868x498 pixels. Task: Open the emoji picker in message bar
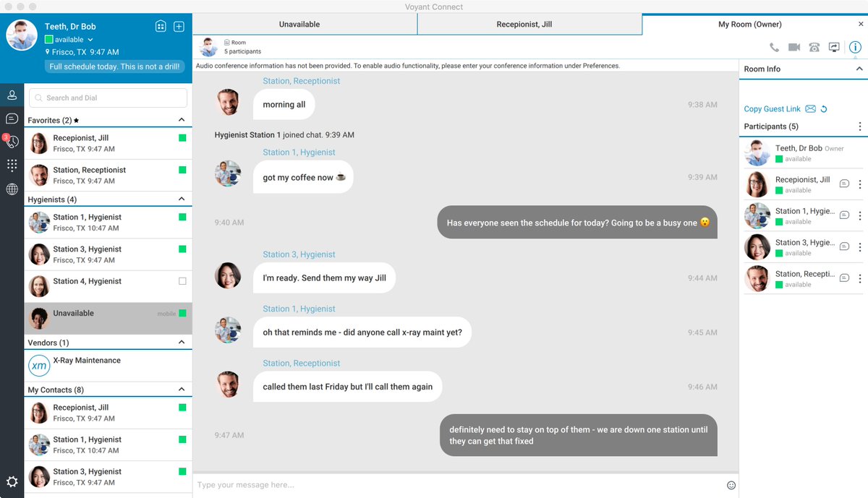tap(731, 485)
